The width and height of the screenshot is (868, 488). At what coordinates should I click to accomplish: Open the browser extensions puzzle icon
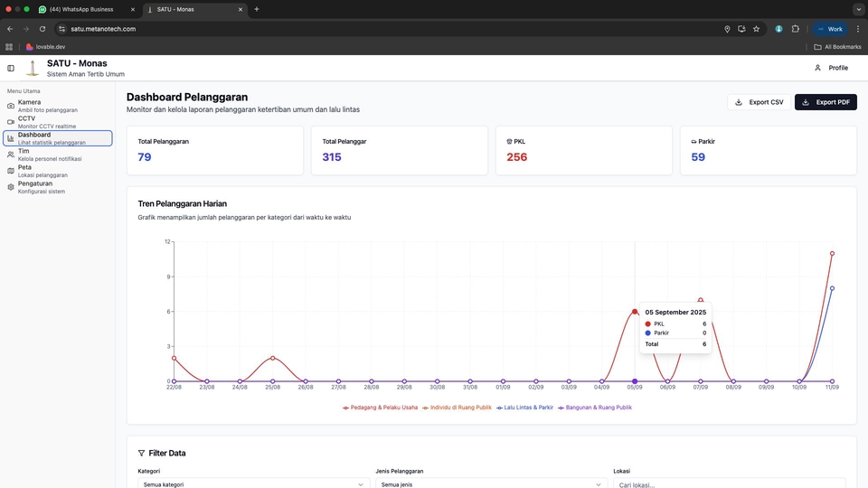click(796, 29)
